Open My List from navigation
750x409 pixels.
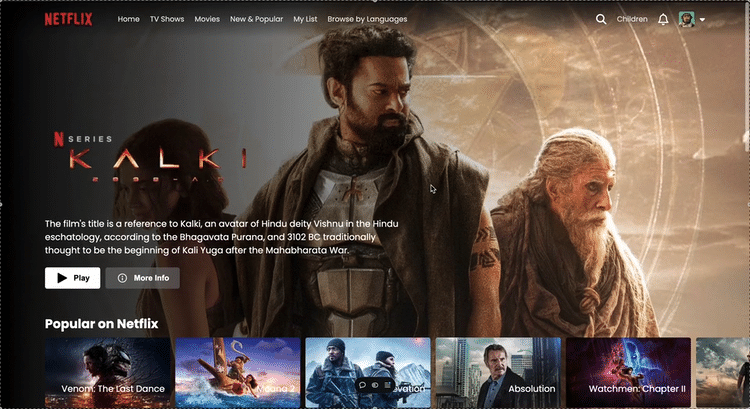(305, 19)
